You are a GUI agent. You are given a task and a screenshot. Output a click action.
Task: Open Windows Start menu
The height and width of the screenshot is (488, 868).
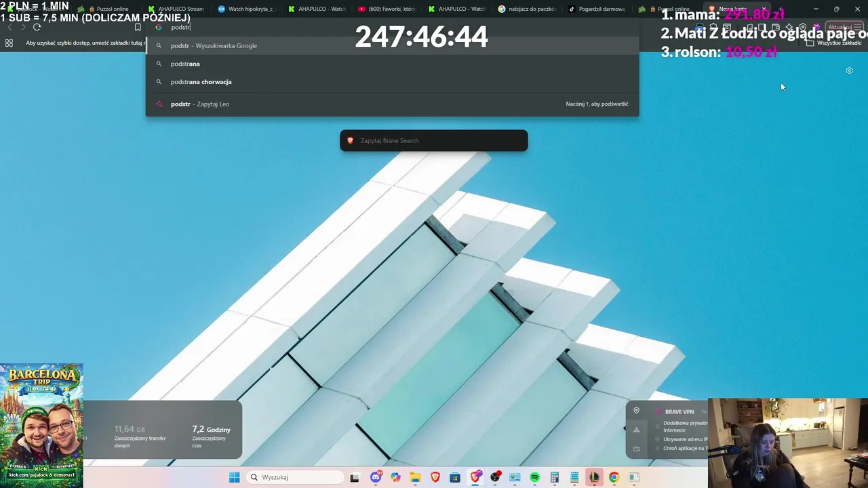pyautogui.click(x=234, y=477)
